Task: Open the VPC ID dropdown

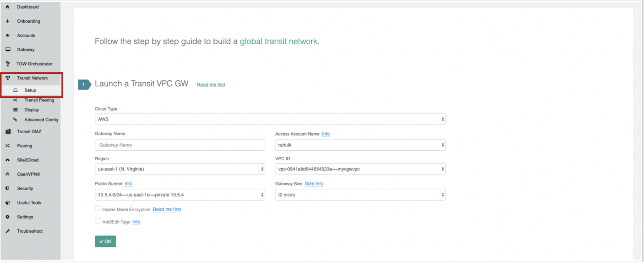Action: (x=360, y=169)
